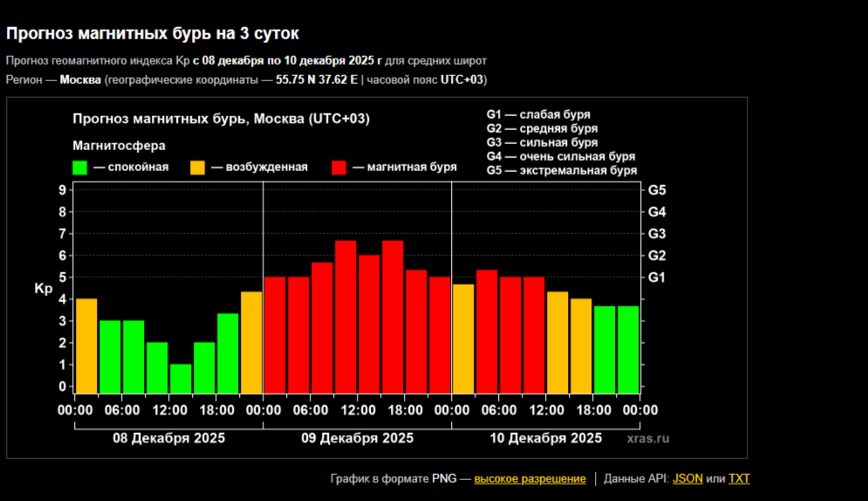
Task: Click the '09 Декабря 2025' date label
Action: 357,438
